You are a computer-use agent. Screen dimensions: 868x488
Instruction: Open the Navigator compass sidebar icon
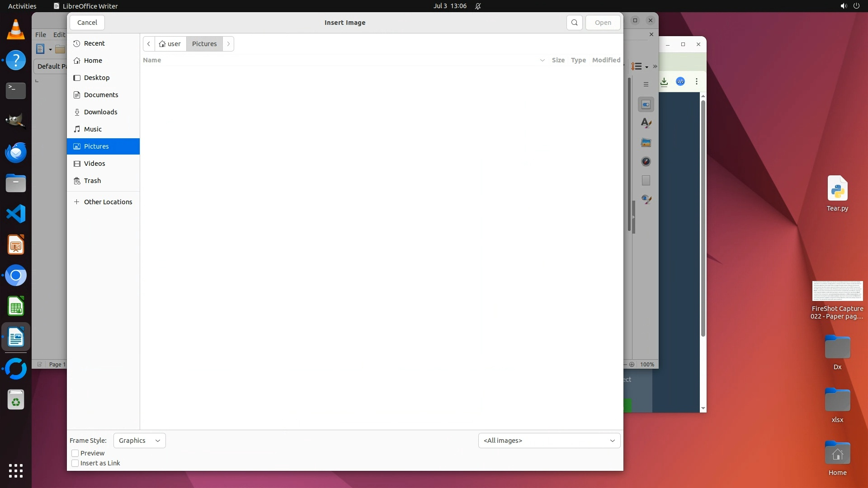646,162
